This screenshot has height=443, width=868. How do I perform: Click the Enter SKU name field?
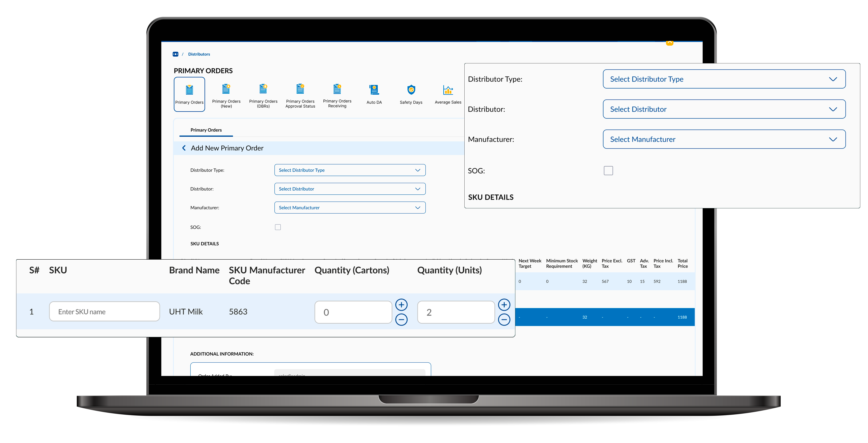pos(104,312)
